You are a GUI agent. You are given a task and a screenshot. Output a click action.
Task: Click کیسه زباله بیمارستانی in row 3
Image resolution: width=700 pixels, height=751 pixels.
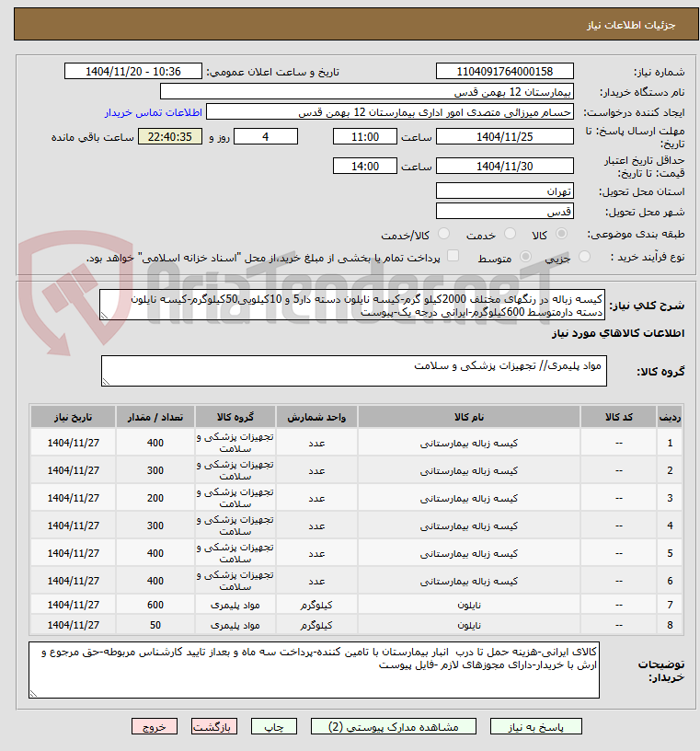pyautogui.click(x=469, y=498)
